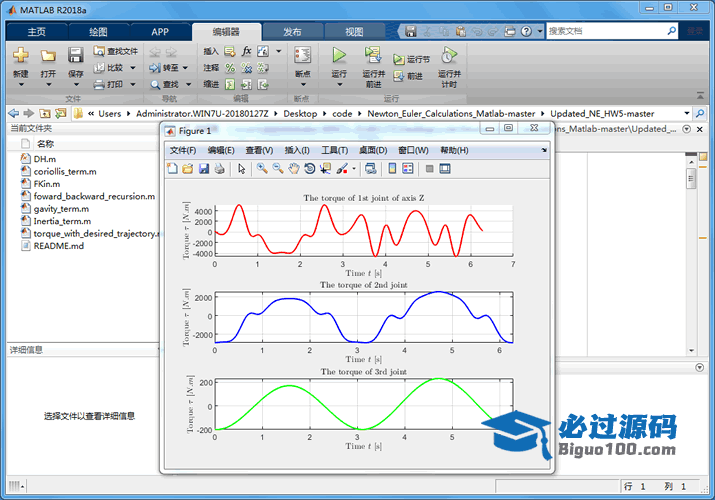Click Desktop in the address path
715x500 pixels.
click(x=300, y=113)
